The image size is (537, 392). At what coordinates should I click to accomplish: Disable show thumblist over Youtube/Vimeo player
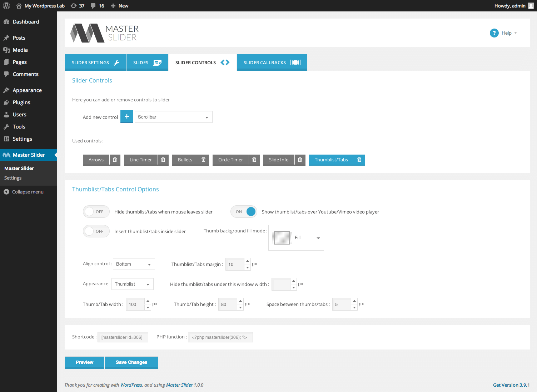tap(244, 212)
